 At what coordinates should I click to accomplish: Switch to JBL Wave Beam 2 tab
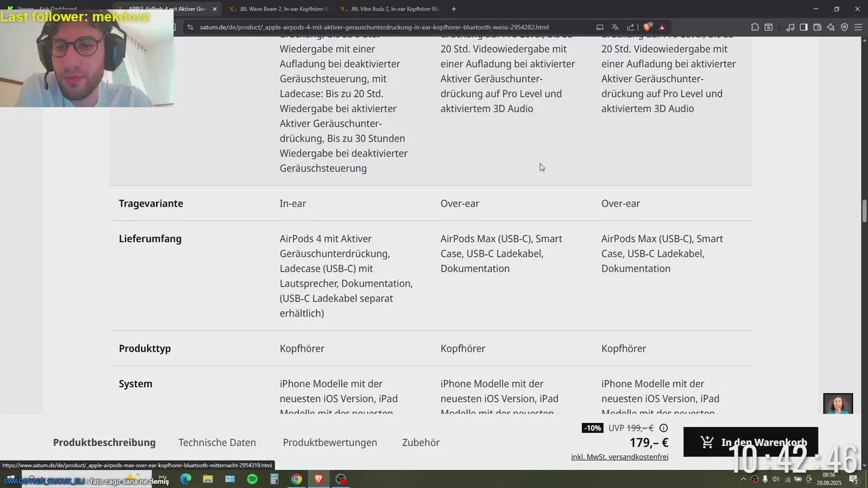click(278, 9)
